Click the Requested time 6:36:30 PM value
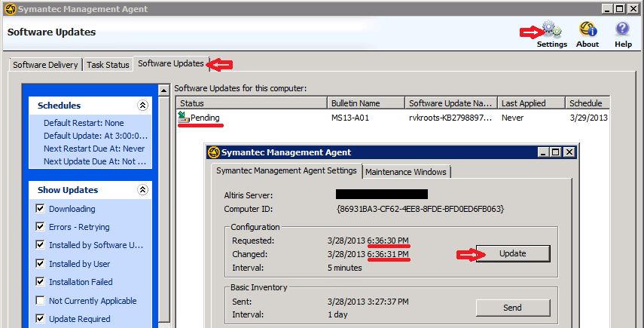 click(x=388, y=241)
